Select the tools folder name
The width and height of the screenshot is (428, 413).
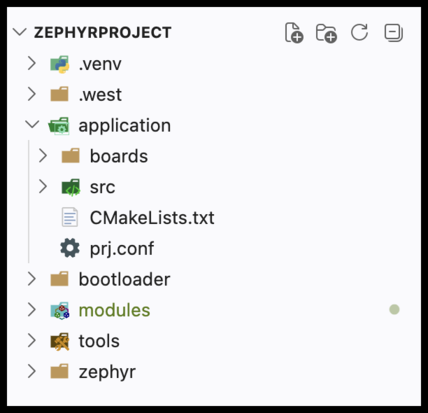[x=99, y=341]
